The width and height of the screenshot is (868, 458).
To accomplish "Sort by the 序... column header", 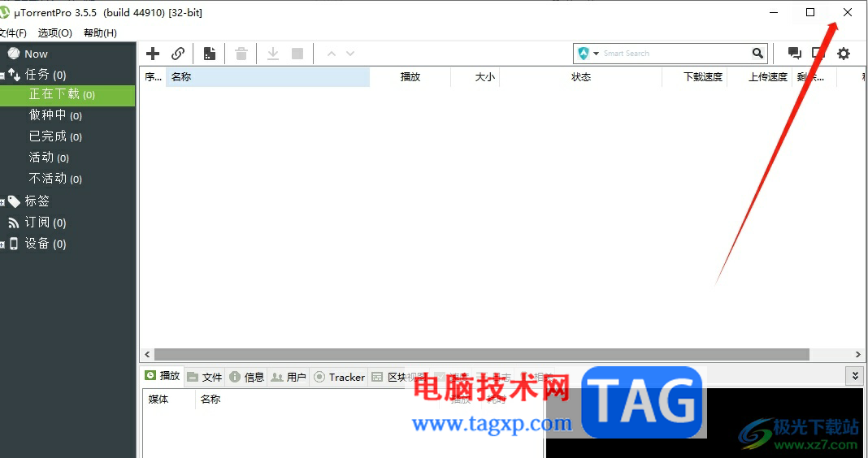I will [154, 77].
